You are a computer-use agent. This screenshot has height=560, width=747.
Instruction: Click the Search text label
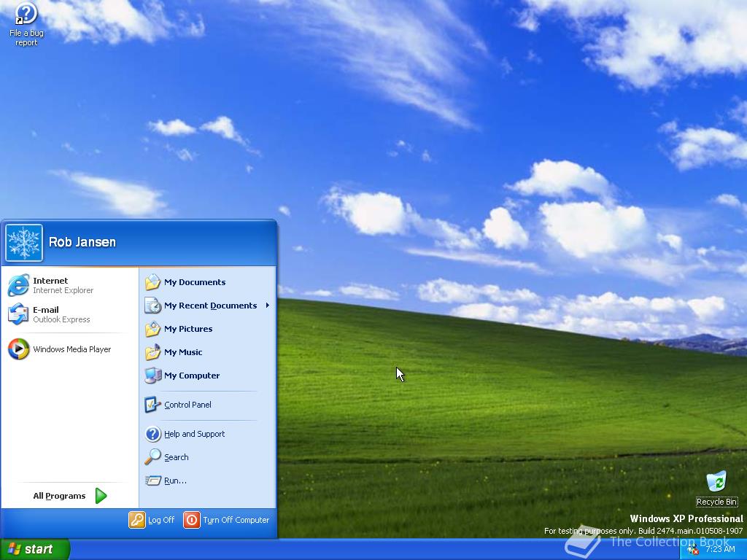pos(177,457)
